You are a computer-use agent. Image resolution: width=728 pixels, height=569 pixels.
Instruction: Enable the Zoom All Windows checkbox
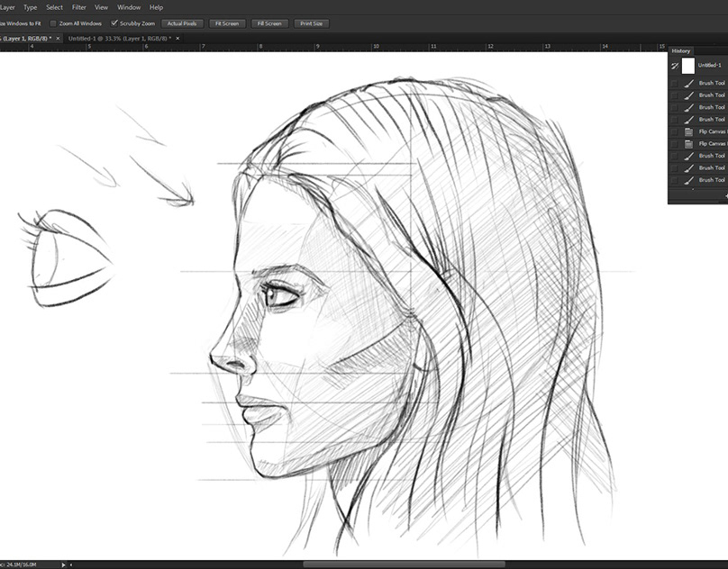pos(53,23)
